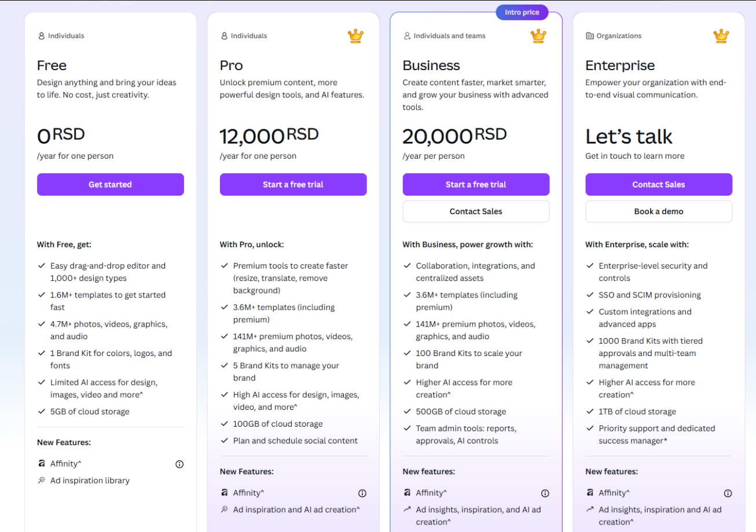This screenshot has height=532, width=756.
Task: Click the Enterprise plan heading
Action: pos(620,65)
